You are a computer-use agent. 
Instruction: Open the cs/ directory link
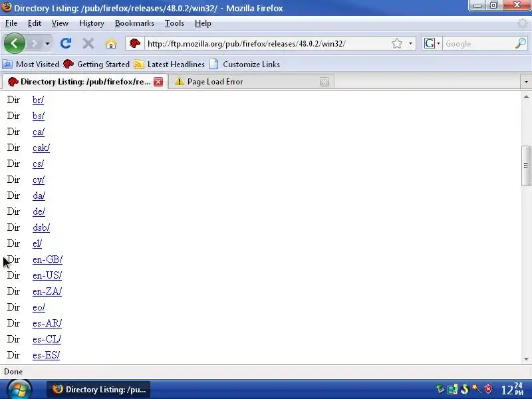38,164
